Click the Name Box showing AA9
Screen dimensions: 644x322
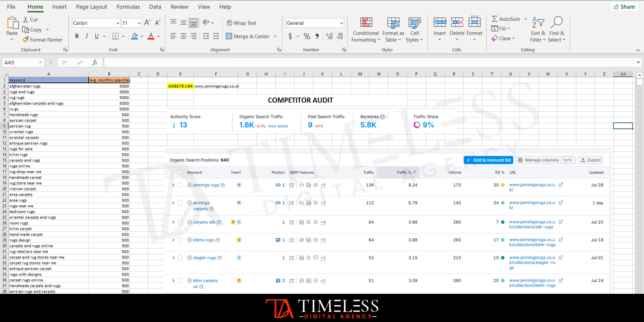(20, 62)
